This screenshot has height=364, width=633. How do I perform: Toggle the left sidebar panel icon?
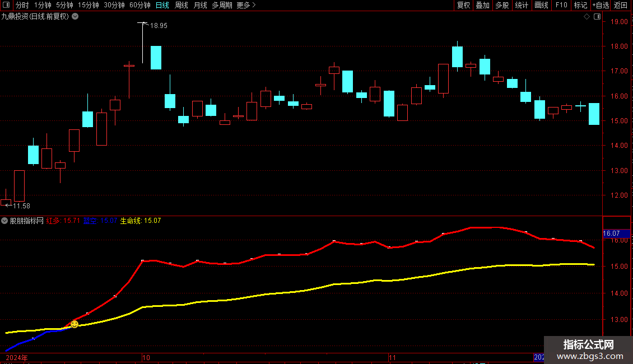6,5
